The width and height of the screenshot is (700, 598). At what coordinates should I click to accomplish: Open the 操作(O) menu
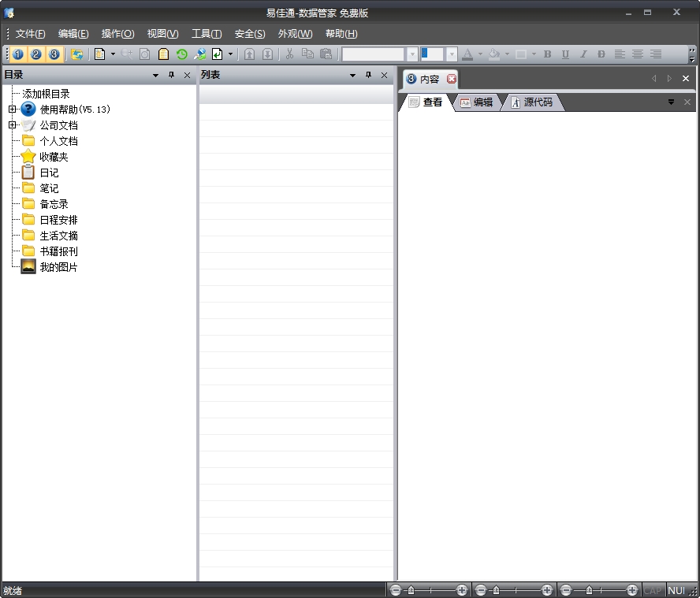tap(118, 34)
